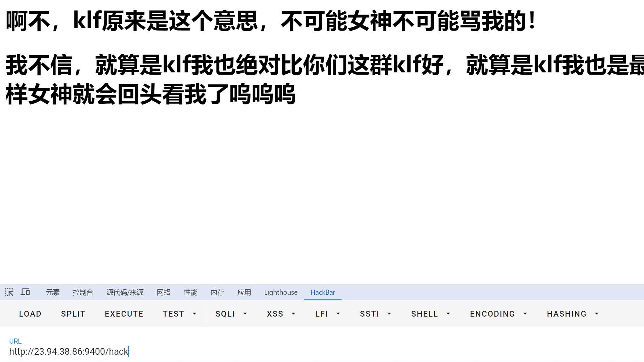Image resolution: width=644 pixels, height=362 pixels.
Task: Click the LOAD button in HackBar
Action: (x=30, y=314)
